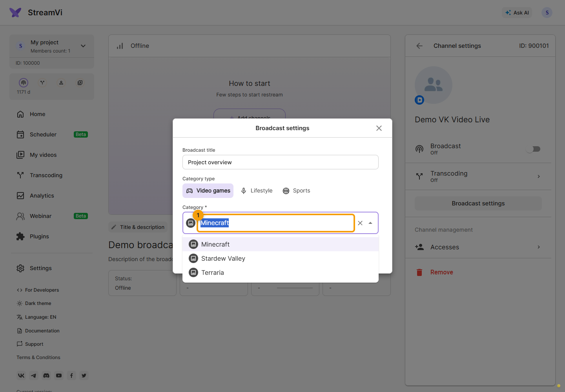Screen dimensions: 565x392
Task: Toggle the Broadcast switch for the channel
Action: point(534,149)
